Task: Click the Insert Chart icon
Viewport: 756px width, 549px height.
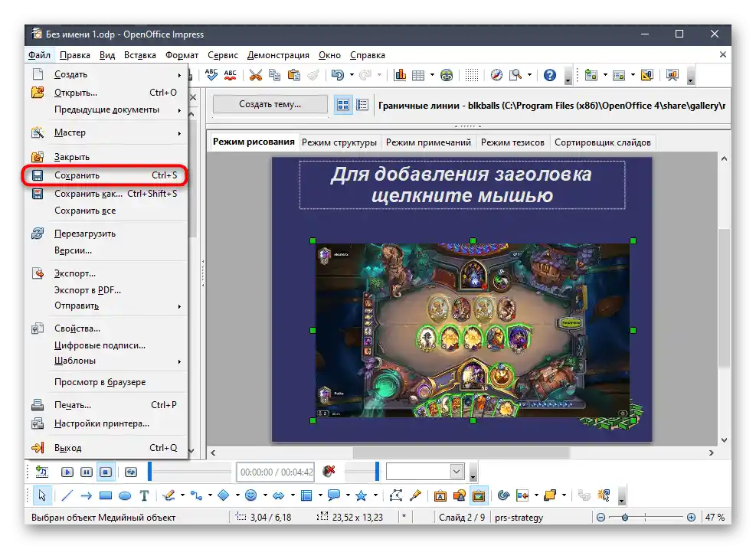Action: (399, 75)
